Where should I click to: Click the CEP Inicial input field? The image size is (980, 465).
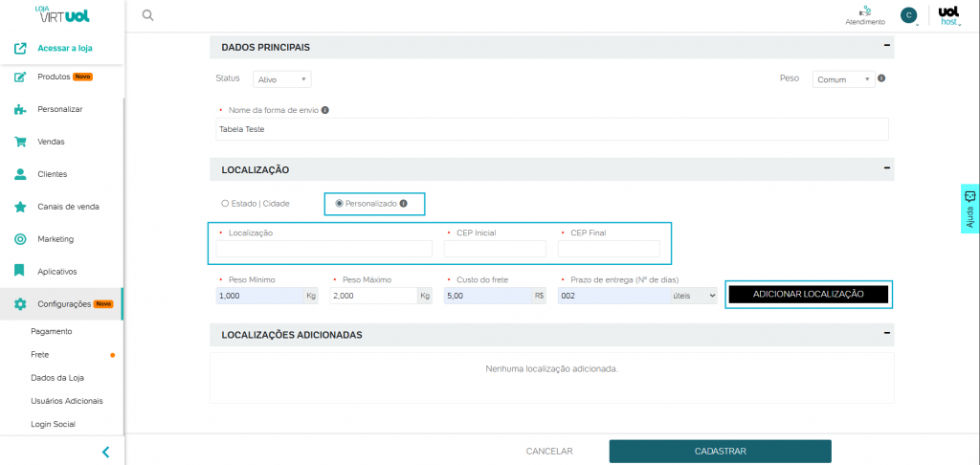pyautogui.click(x=495, y=250)
